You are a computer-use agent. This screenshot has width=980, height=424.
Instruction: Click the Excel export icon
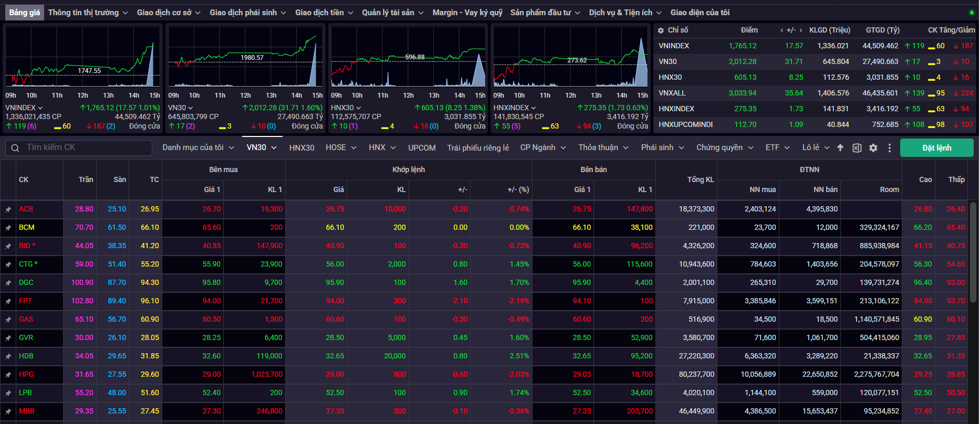(x=857, y=148)
